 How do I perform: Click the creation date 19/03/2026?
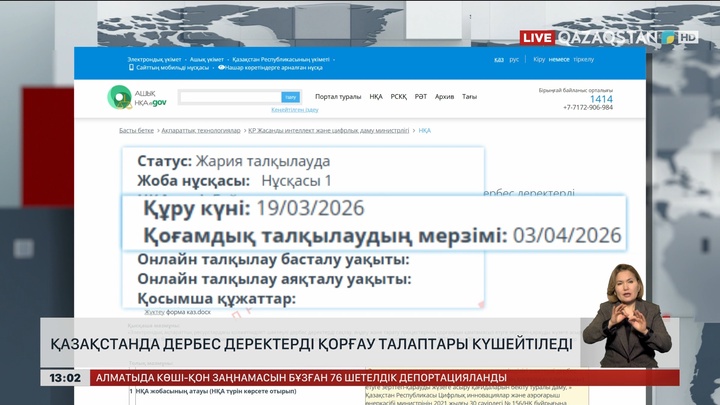point(310,208)
